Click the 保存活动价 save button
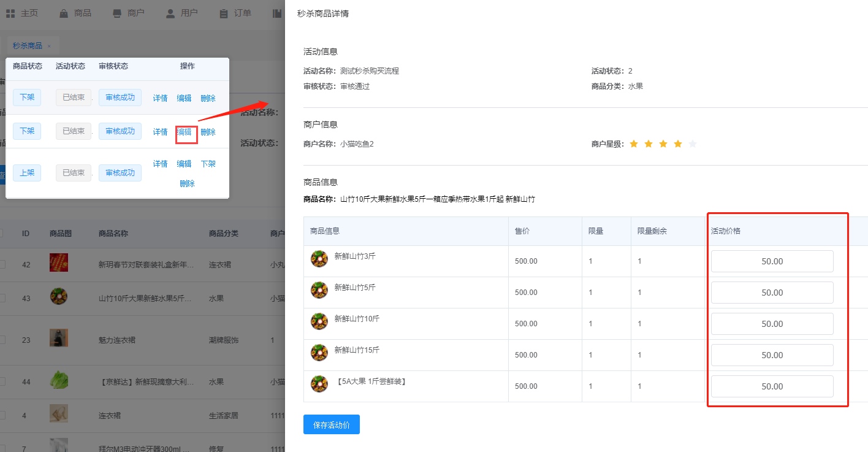868x452 pixels. (331, 424)
